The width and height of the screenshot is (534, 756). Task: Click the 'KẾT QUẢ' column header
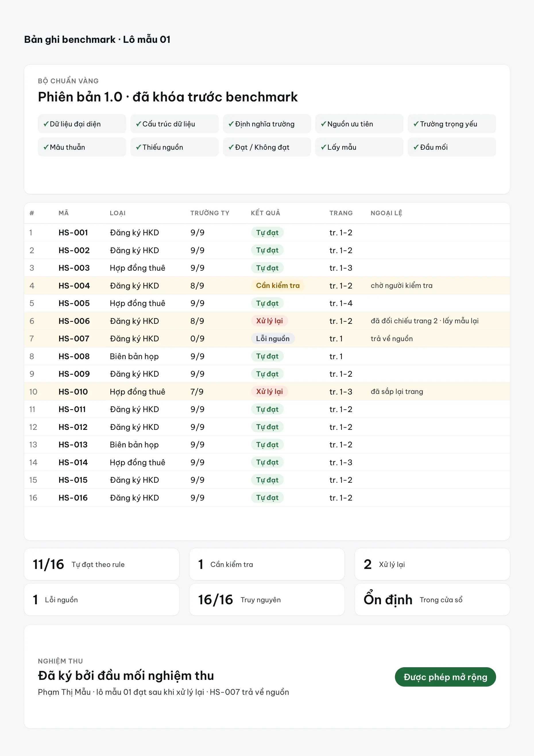pyautogui.click(x=266, y=213)
